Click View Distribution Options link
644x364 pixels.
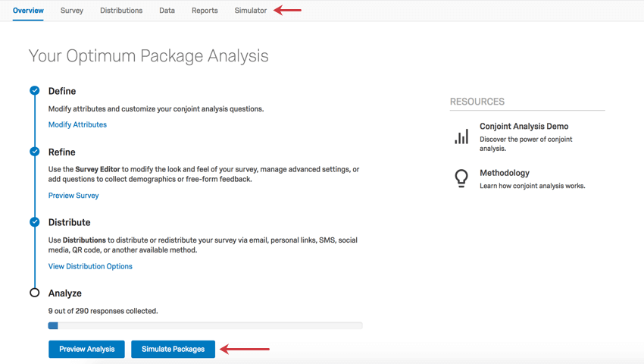90,266
